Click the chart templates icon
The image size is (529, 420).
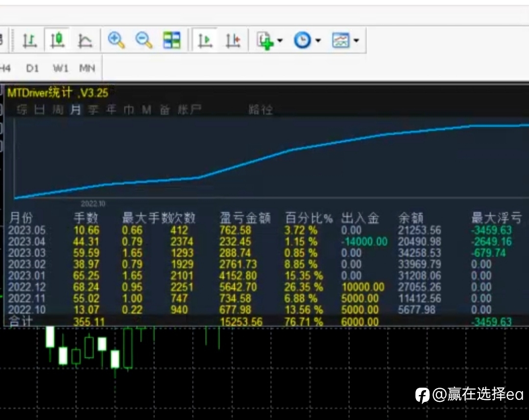pyautogui.click(x=341, y=40)
